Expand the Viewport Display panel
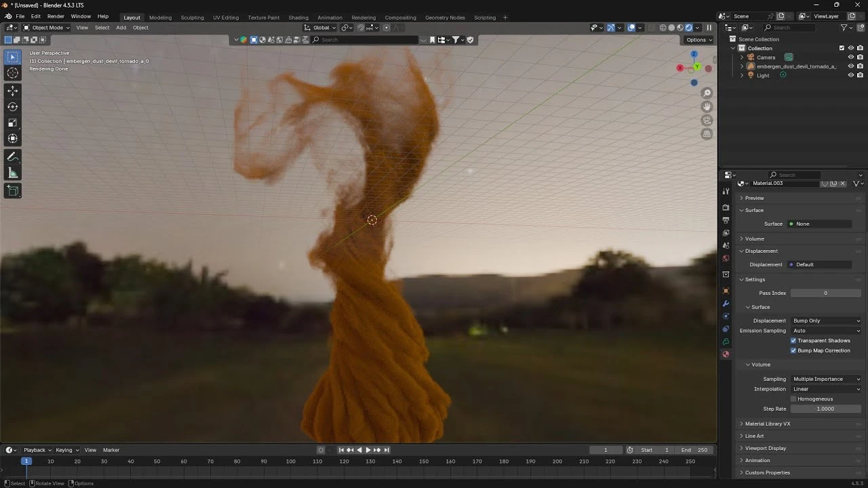This screenshot has height=488, width=868. click(x=799, y=448)
